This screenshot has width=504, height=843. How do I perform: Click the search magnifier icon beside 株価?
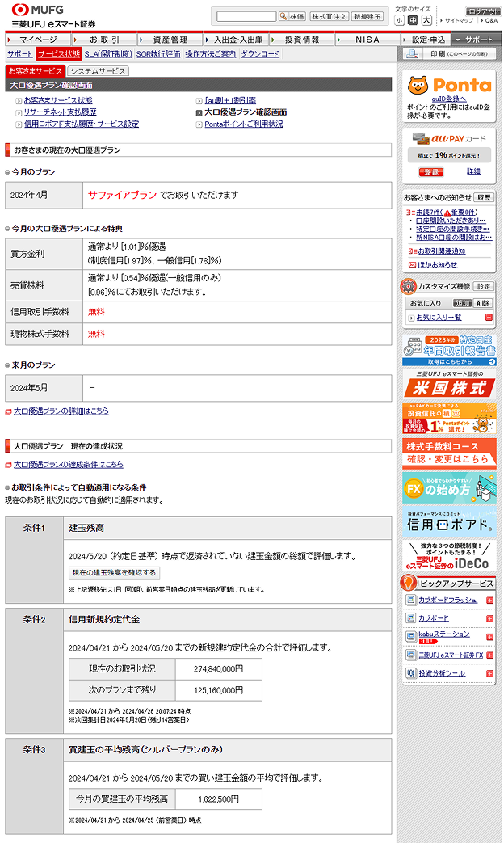283,16
